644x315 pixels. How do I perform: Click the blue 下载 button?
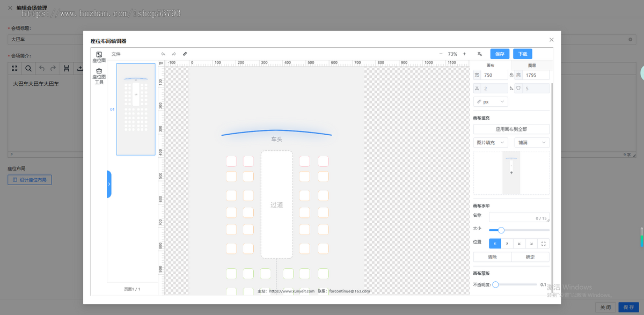[523, 54]
